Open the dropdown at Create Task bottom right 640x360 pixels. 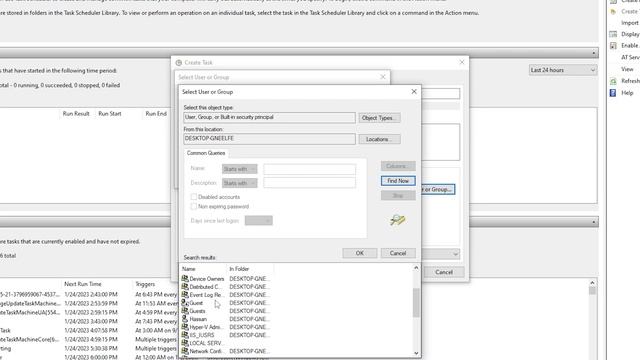[455, 254]
